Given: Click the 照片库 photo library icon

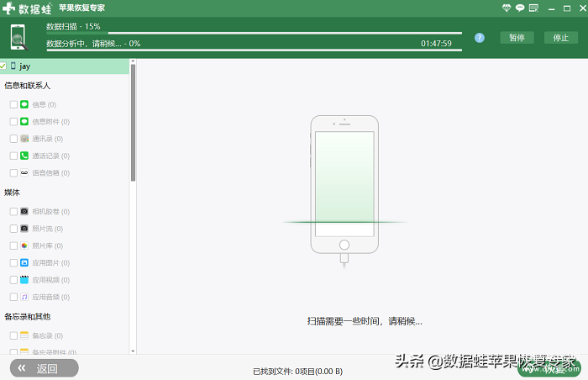Looking at the screenshot, I should 24,245.
